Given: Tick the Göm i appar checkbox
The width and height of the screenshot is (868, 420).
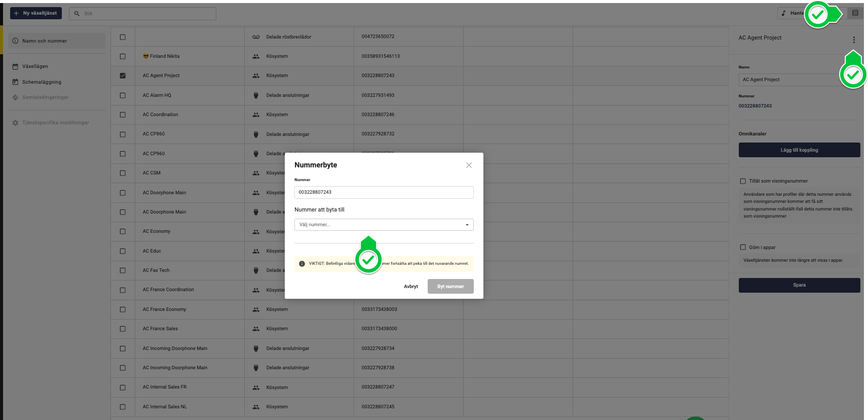Looking at the screenshot, I should 743,248.
